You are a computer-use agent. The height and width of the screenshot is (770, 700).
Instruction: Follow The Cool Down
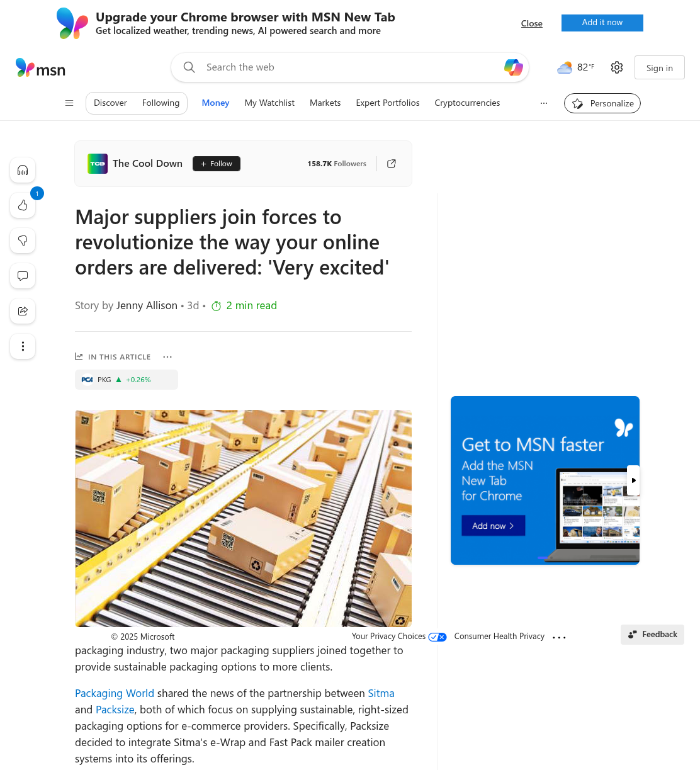coord(217,164)
